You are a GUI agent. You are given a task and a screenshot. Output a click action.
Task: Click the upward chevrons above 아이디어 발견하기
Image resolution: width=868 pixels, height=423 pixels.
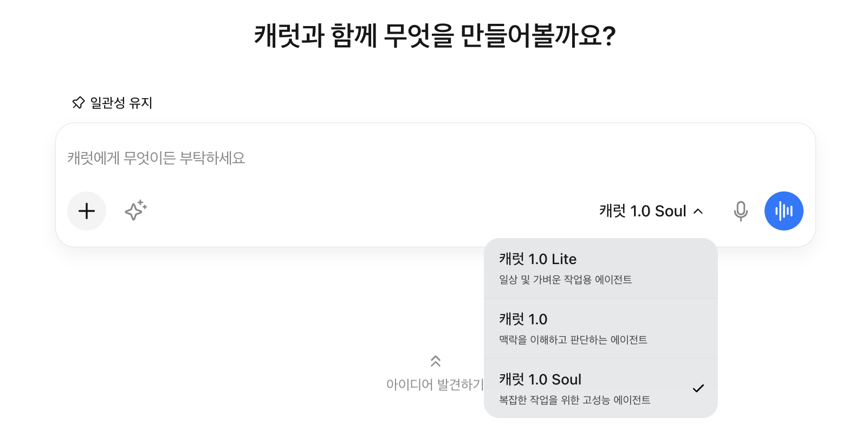[435, 362]
